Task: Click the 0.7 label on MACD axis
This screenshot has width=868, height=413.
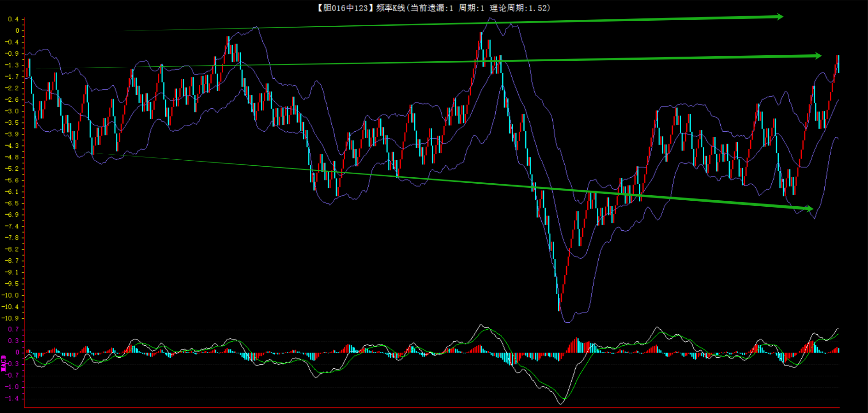Action: pyautogui.click(x=13, y=330)
